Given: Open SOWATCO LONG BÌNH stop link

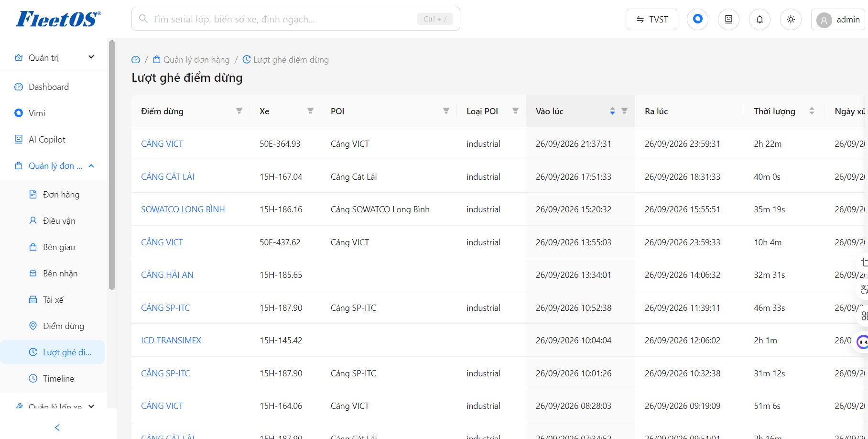Looking at the screenshot, I should click(183, 209).
